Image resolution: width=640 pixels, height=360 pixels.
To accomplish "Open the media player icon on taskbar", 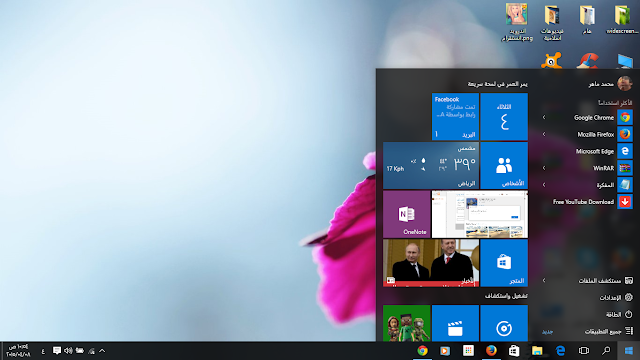I will click(445, 351).
